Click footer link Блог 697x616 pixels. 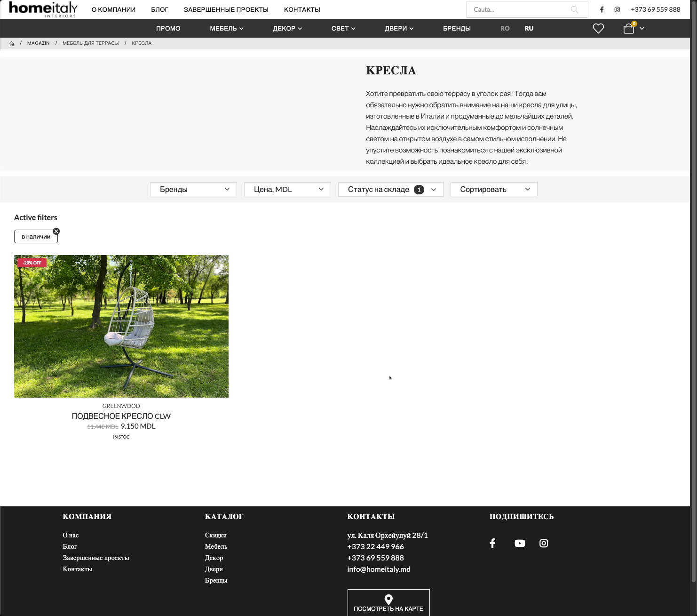coord(70,547)
